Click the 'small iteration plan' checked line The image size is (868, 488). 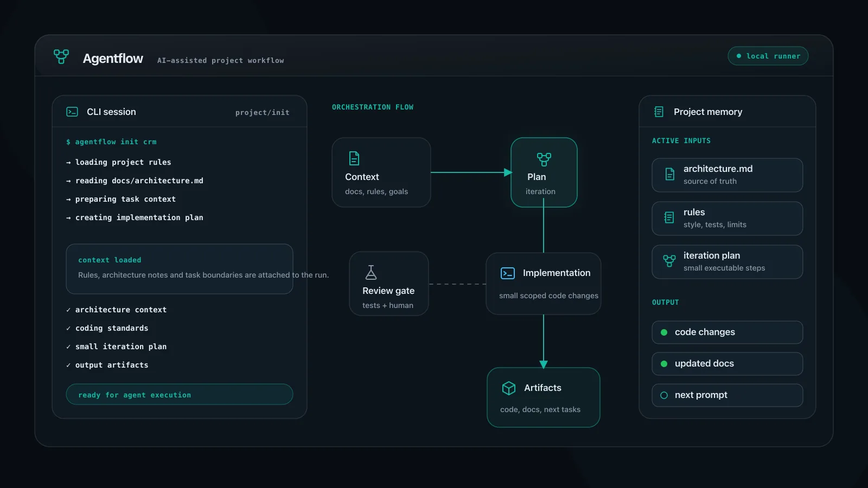(116, 346)
